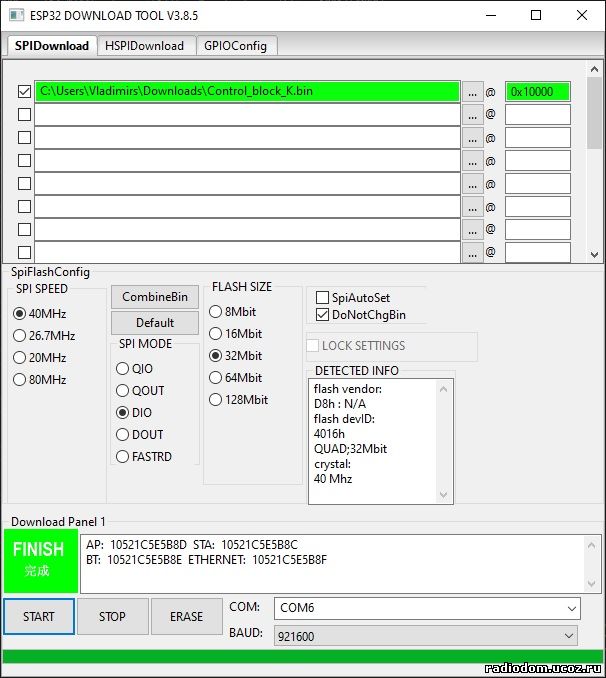Open the COM port dropdown showing COM6
The height and width of the screenshot is (678, 606).
427,608
